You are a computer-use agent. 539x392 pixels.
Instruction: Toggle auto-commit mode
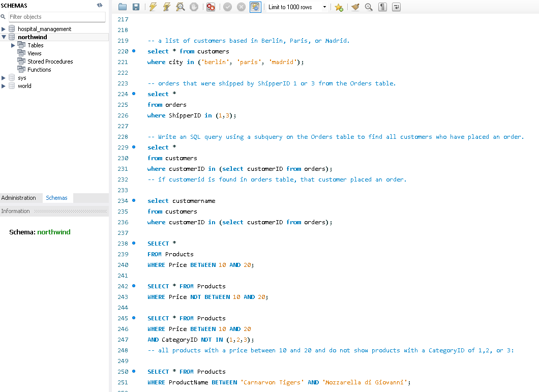pyautogui.click(x=255, y=7)
